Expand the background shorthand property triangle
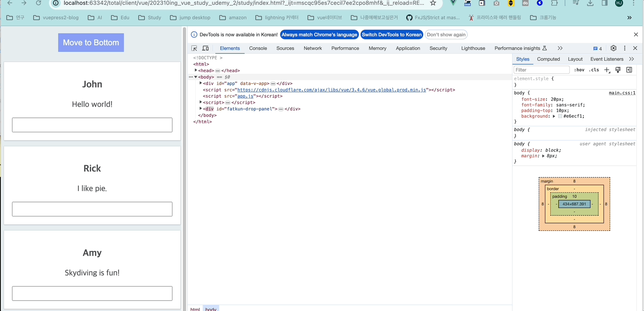The width and height of the screenshot is (644, 311). [x=554, y=116]
